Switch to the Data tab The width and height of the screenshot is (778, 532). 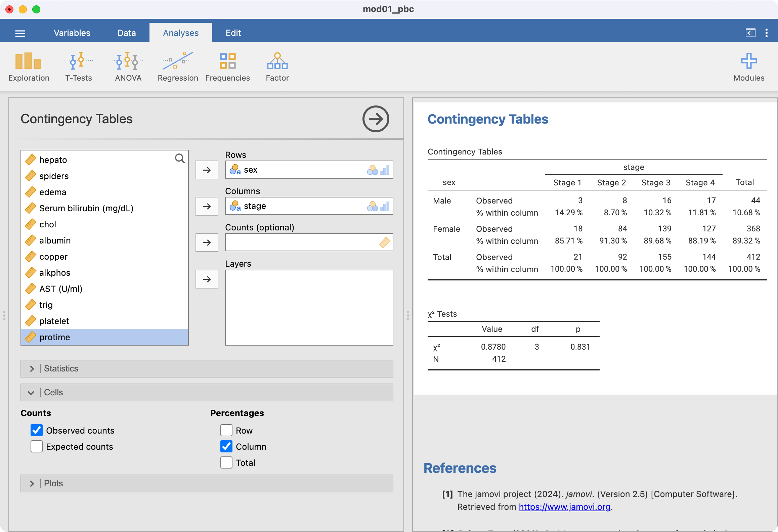[x=126, y=33]
